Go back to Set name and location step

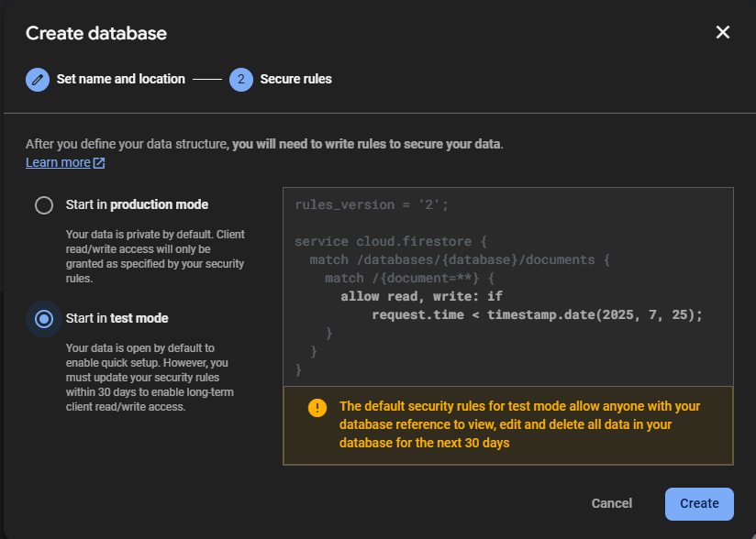pos(120,79)
